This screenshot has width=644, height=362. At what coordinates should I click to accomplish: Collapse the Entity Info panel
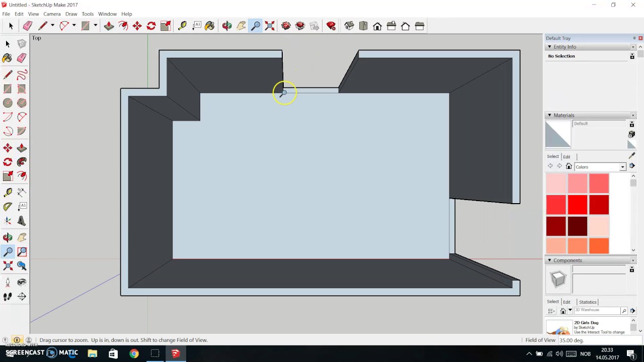[x=549, y=47]
